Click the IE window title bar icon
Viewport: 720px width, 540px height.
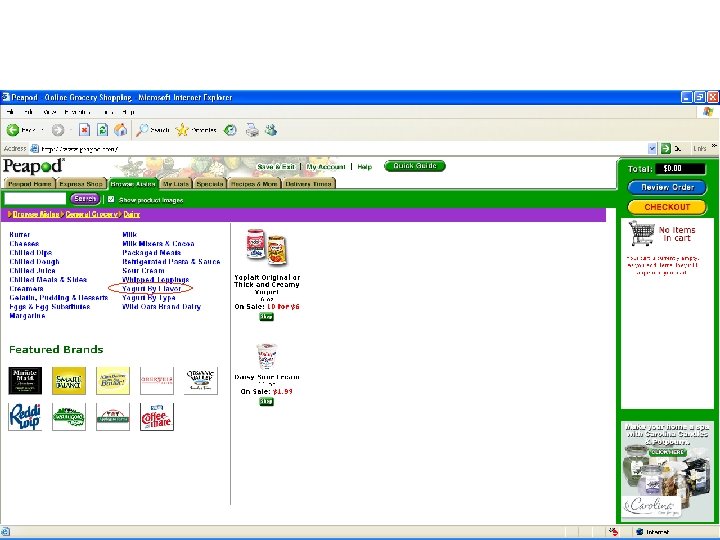point(6,97)
